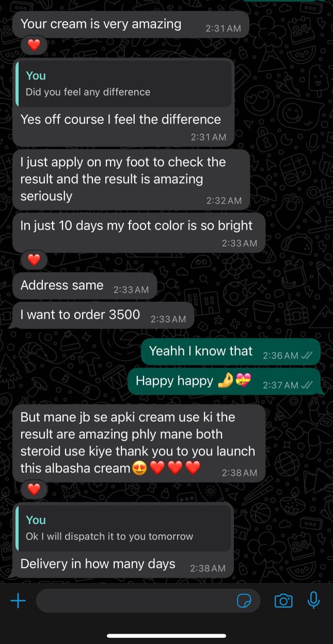Open quoted reply 'Ok I will dispatch it'
This screenshot has height=644, width=333.
tap(123, 528)
